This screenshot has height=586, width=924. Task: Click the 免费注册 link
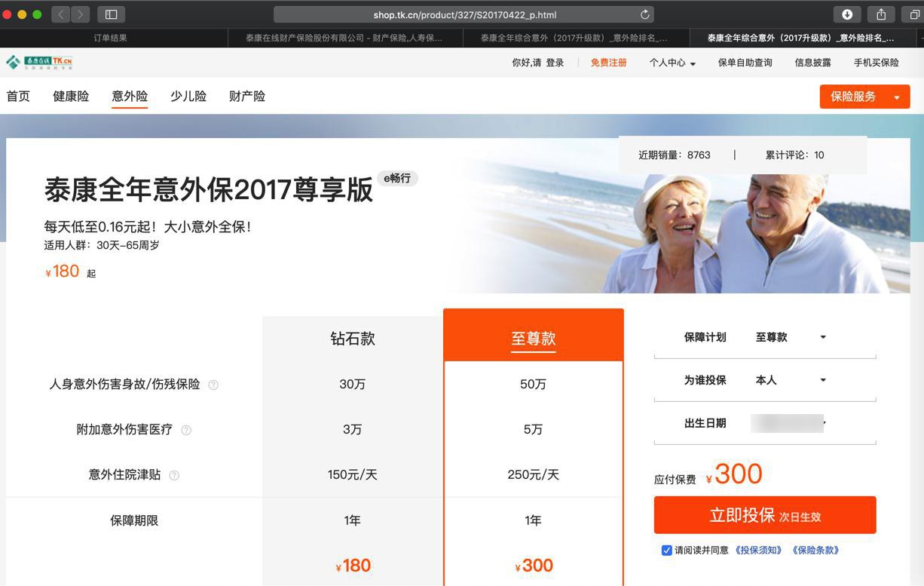(x=608, y=63)
